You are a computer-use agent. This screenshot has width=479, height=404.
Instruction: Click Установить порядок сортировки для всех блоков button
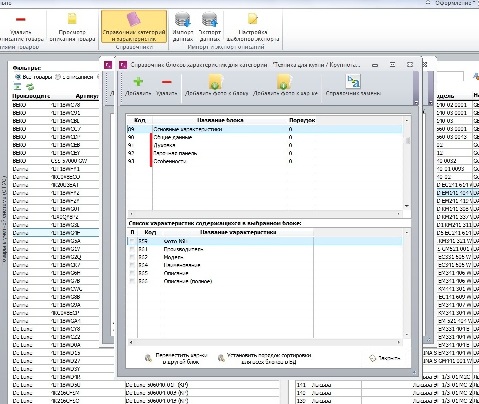[265, 358]
